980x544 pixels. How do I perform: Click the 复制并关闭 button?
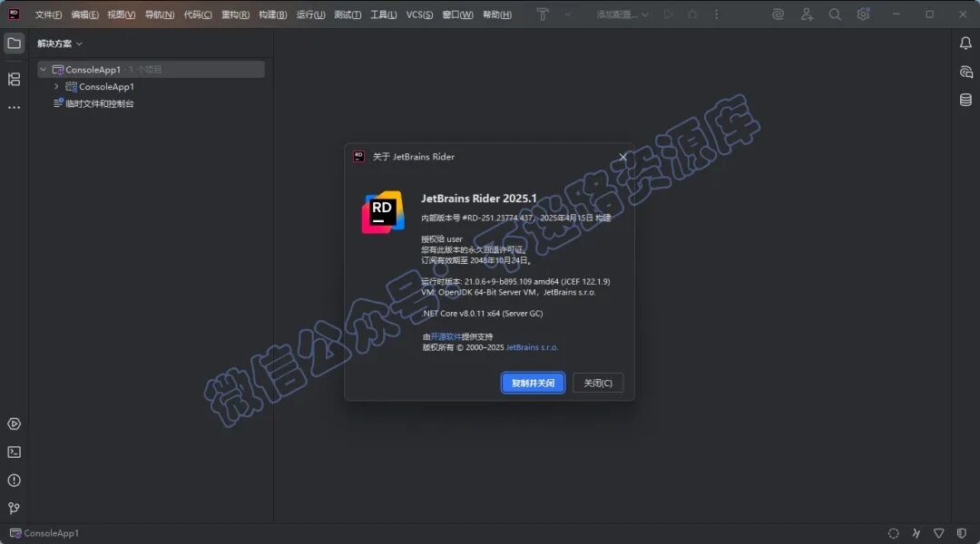coord(534,383)
